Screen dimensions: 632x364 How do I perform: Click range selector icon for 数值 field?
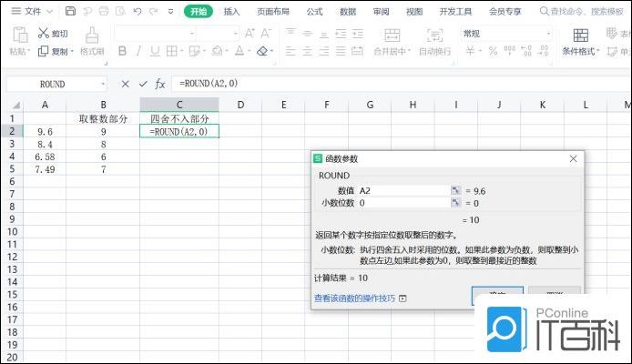(x=456, y=190)
